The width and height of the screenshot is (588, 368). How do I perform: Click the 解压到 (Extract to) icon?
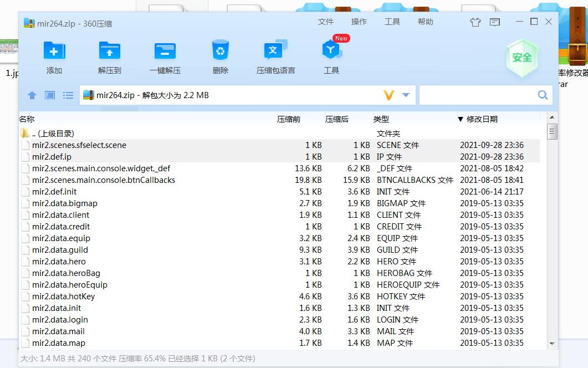point(110,51)
